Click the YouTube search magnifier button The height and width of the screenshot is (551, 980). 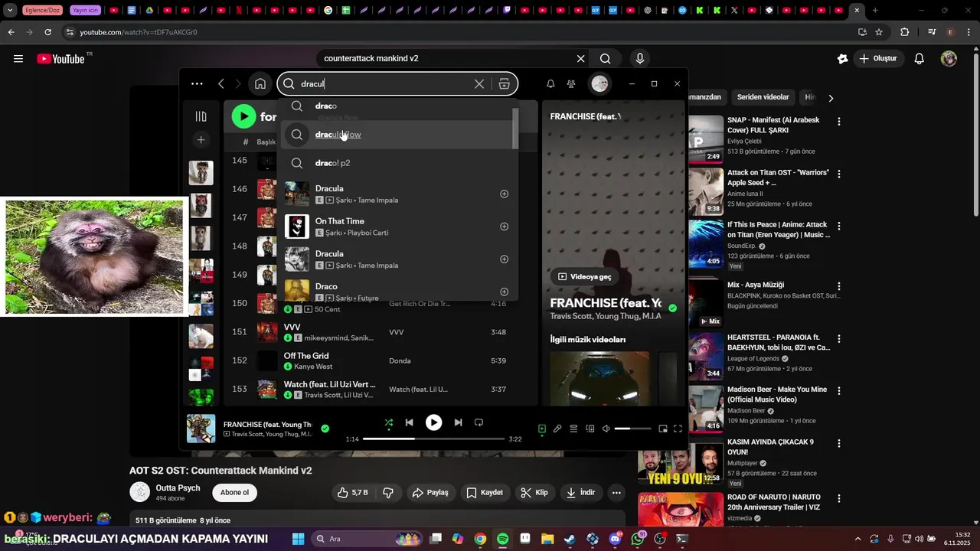pyautogui.click(x=605, y=59)
